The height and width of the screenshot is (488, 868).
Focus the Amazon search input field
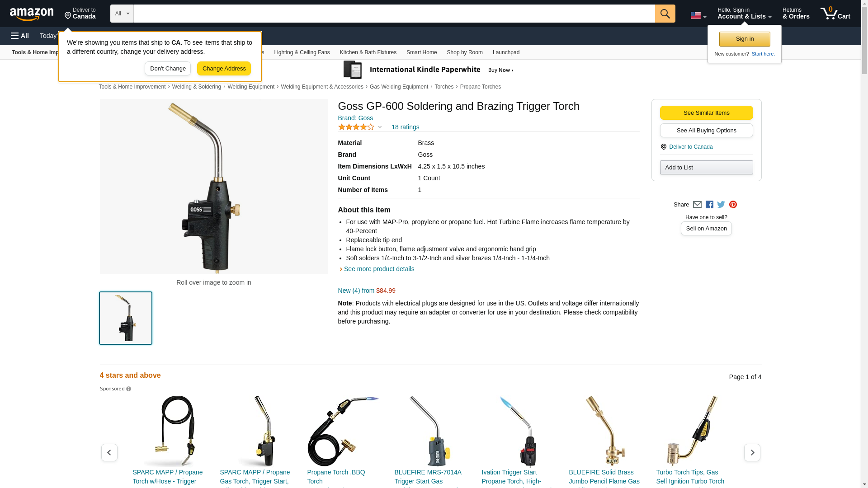tap(394, 14)
